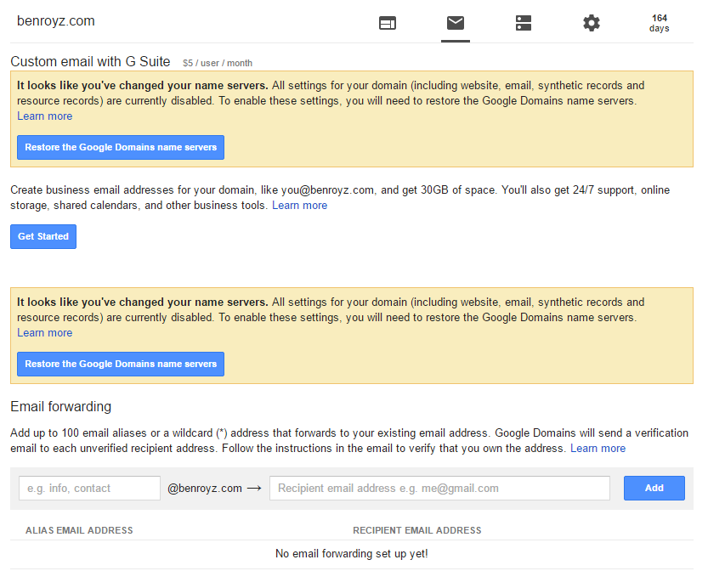The width and height of the screenshot is (725, 588).
Task: Focus the Recipient email address field
Action: (x=439, y=489)
